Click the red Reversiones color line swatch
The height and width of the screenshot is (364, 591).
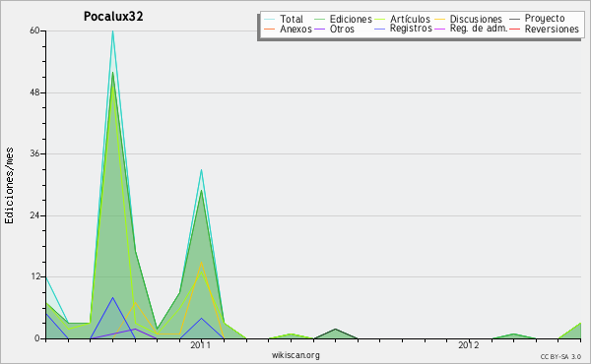point(514,29)
